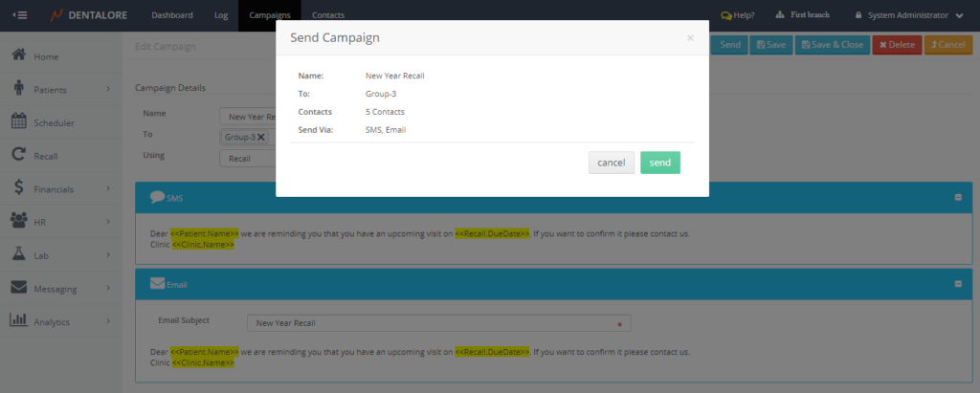Click the Analytics bar chart icon

click(x=18, y=321)
